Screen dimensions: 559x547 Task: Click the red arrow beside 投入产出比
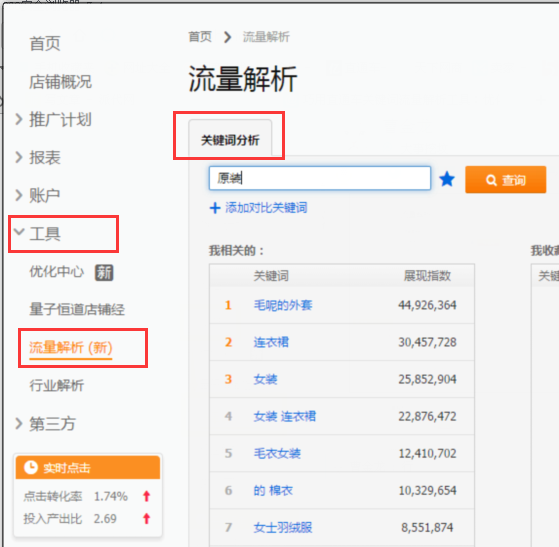coord(147,518)
